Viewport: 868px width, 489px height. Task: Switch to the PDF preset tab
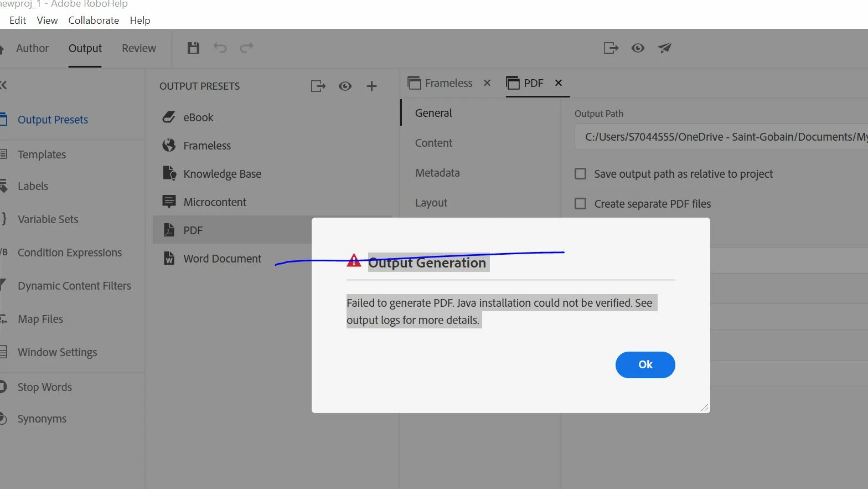525,83
